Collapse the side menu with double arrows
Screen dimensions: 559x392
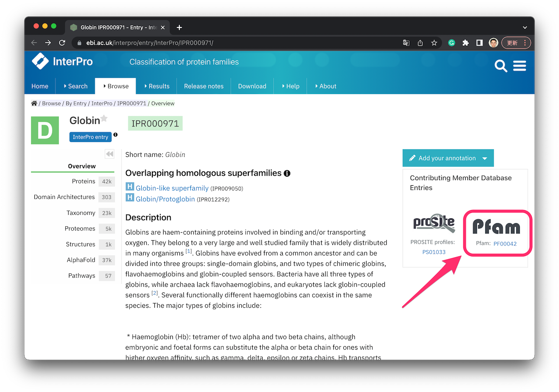[110, 154]
